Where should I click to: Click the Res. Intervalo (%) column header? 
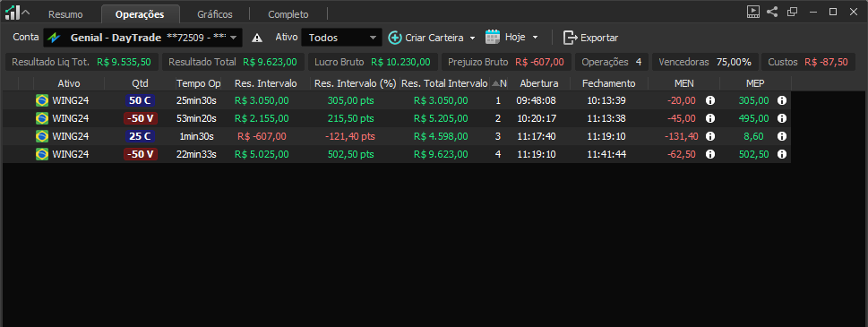[x=356, y=83]
